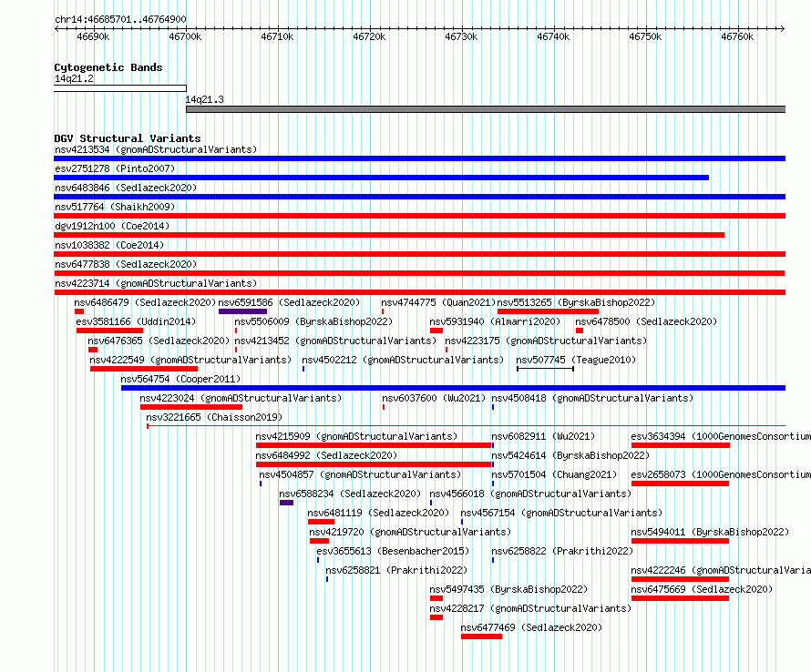Click nsv4228217 gnomADStructuralVariants label
The image size is (811, 672).
[x=530, y=608]
